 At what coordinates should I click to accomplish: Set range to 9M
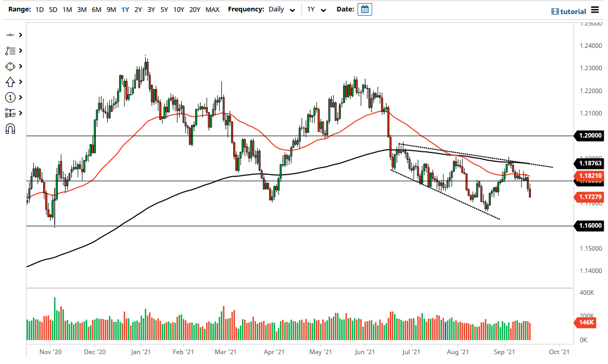point(111,9)
